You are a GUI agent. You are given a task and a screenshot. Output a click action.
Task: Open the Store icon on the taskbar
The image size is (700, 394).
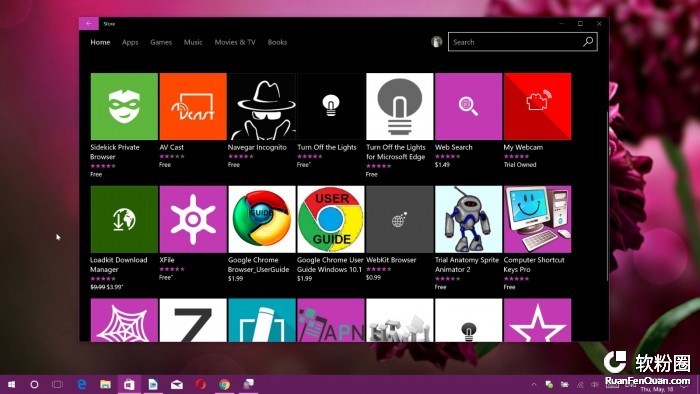pos(129,384)
